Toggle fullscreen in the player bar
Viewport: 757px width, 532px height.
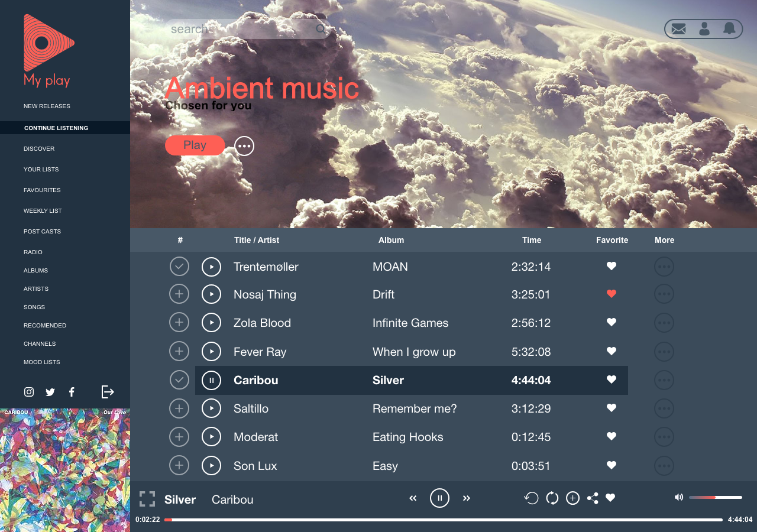point(147,499)
